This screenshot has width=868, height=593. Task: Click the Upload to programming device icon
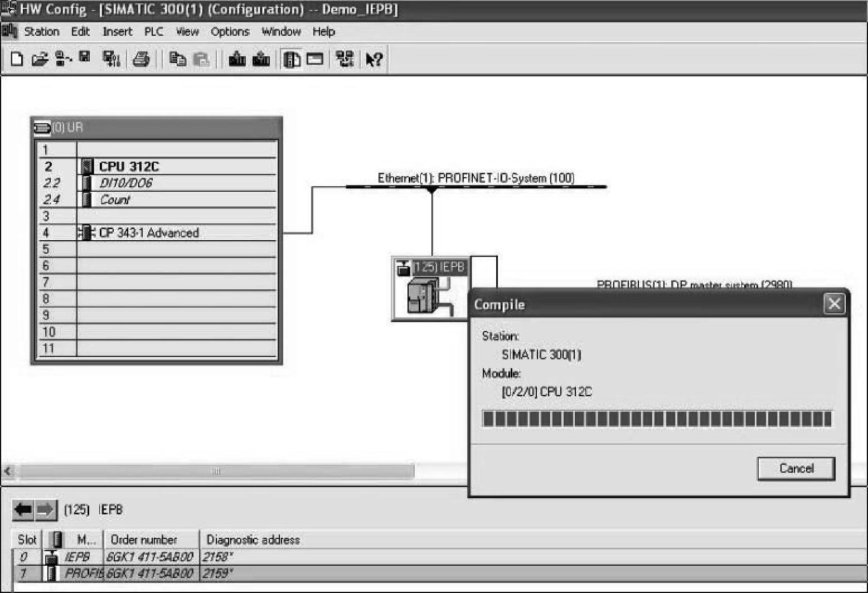pyautogui.click(x=261, y=59)
